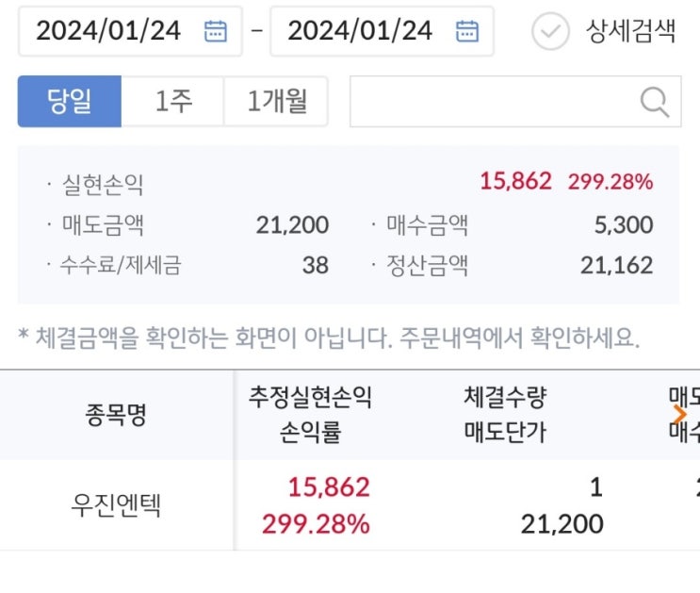
Task: Open the end date calendar icon
Action: pos(466,31)
